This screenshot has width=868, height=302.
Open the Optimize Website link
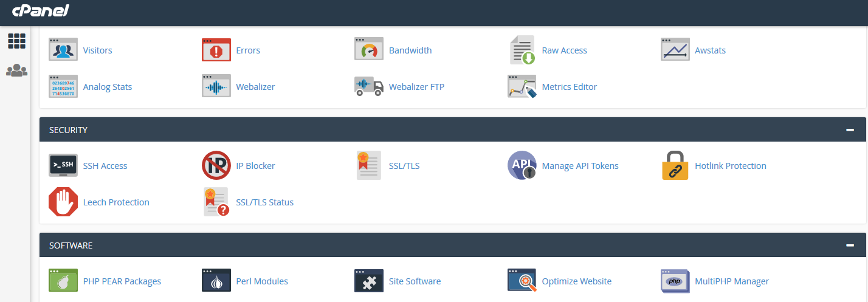coord(577,281)
